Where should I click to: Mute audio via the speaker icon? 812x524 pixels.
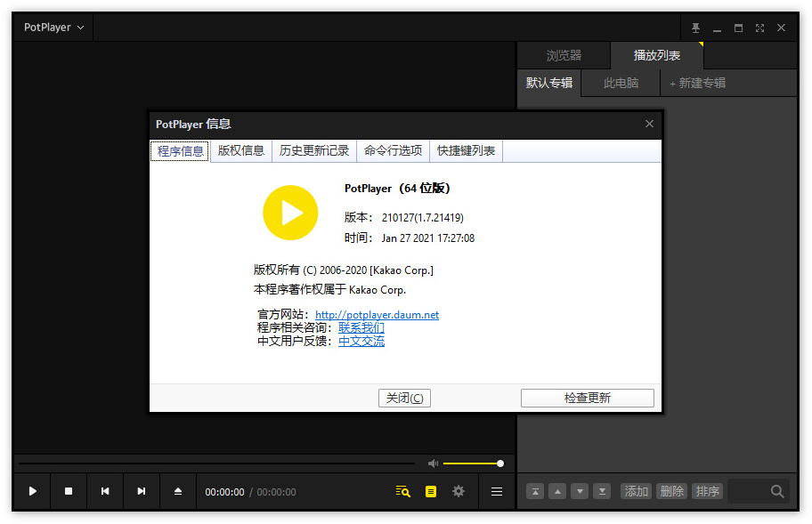434,463
